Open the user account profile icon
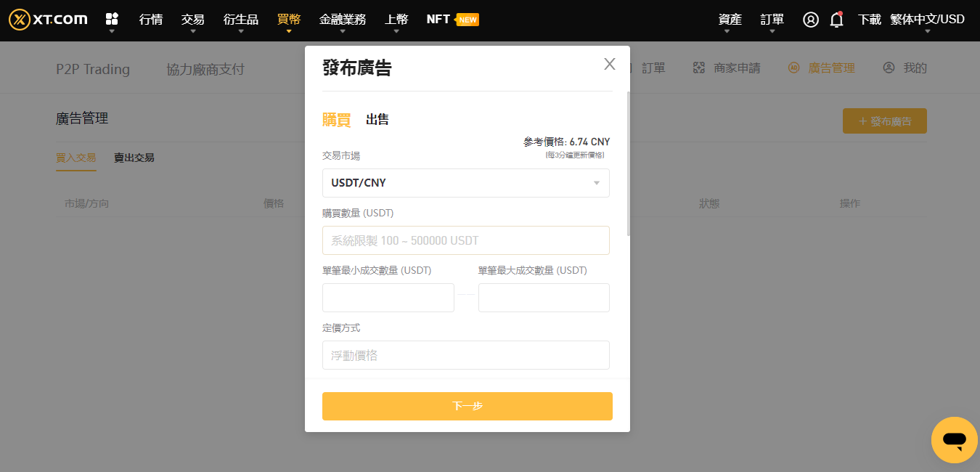This screenshot has height=472, width=980. coord(811,20)
